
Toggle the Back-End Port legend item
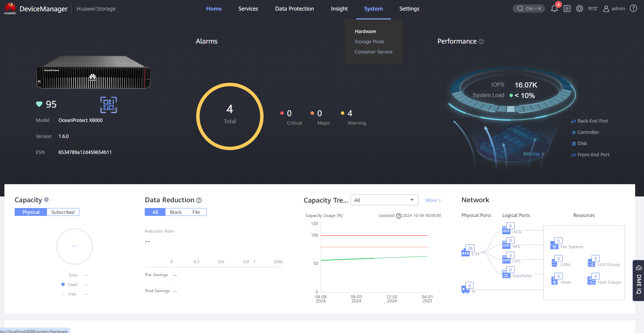[590, 121]
